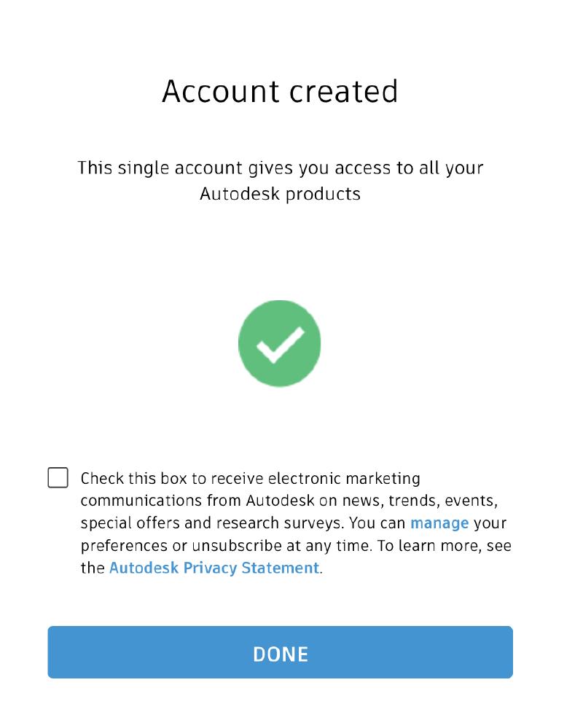
Task: Click the Account created heading
Action: 280,90
